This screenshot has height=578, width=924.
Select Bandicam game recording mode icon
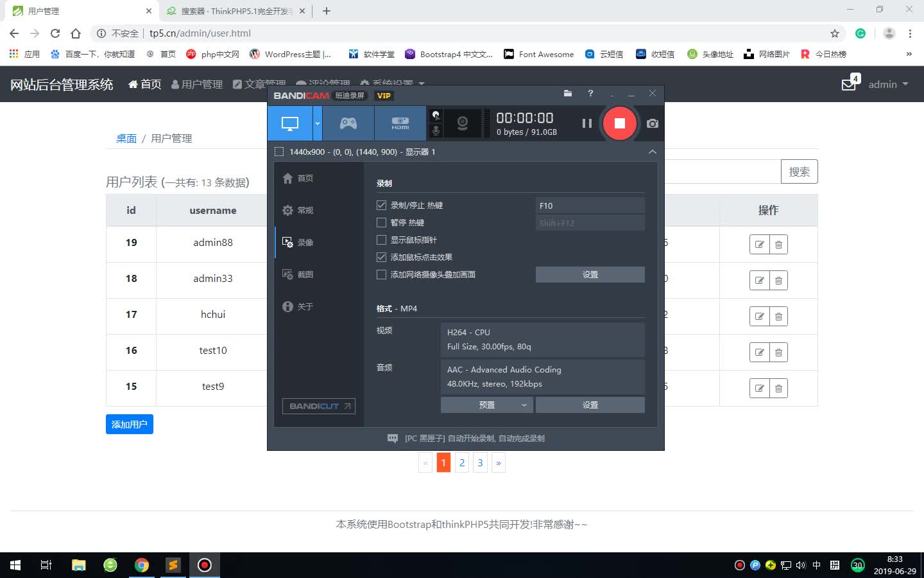348,123
